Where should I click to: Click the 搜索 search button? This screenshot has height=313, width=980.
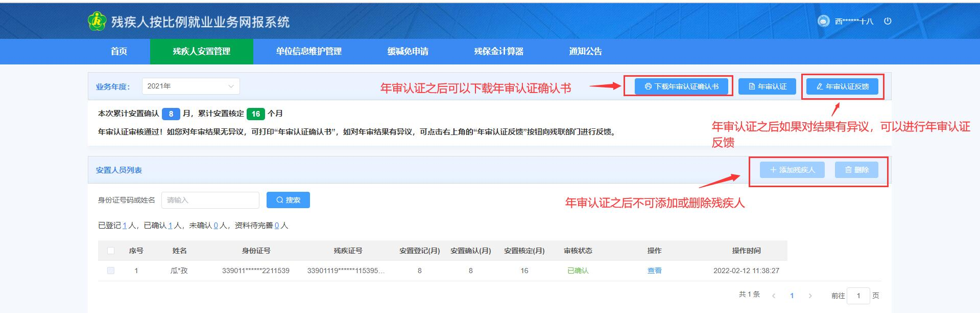tap(288, 200)
